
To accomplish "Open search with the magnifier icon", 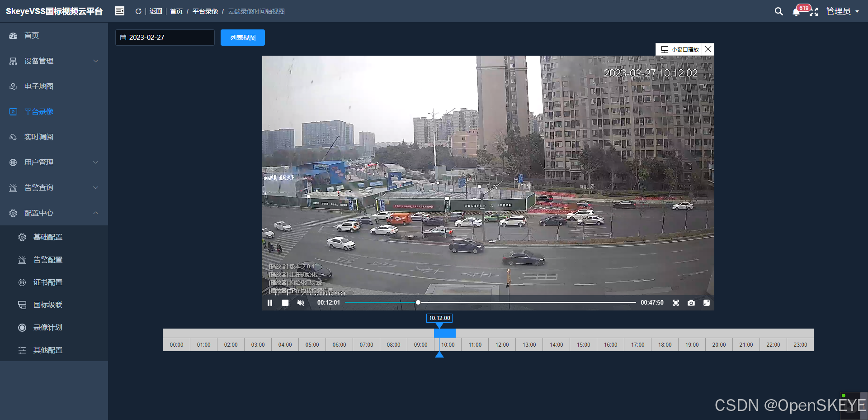I will [778, 11].
